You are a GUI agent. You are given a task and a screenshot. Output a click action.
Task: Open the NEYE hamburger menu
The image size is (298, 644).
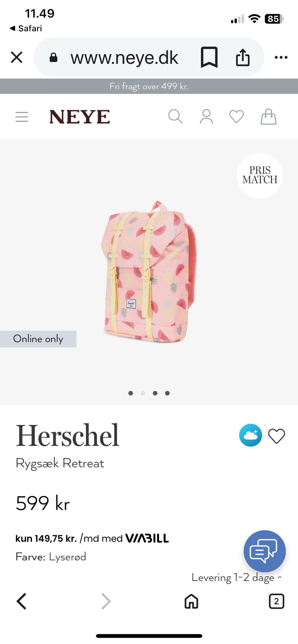pos(22,117)
